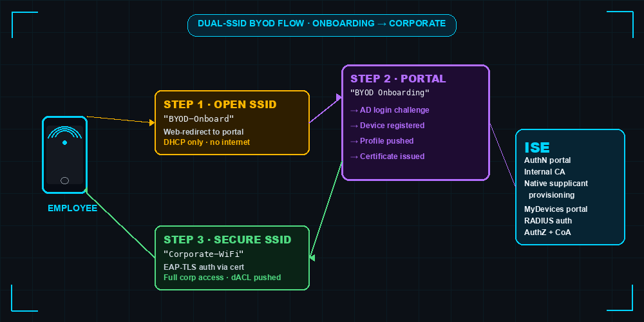Click the Native supplicant provisioning entry
644x322 pixels.
tap(556, 189)
